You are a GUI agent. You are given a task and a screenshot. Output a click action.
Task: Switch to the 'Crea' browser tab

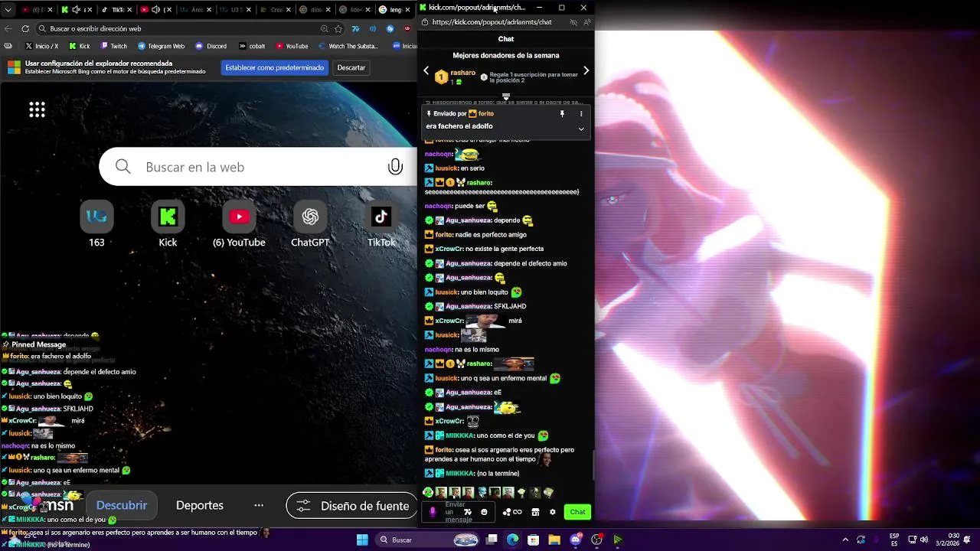click(x=276, y=10)
